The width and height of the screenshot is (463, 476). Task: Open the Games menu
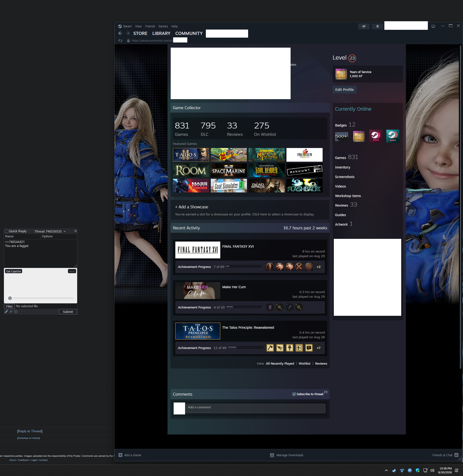point(163,26)
